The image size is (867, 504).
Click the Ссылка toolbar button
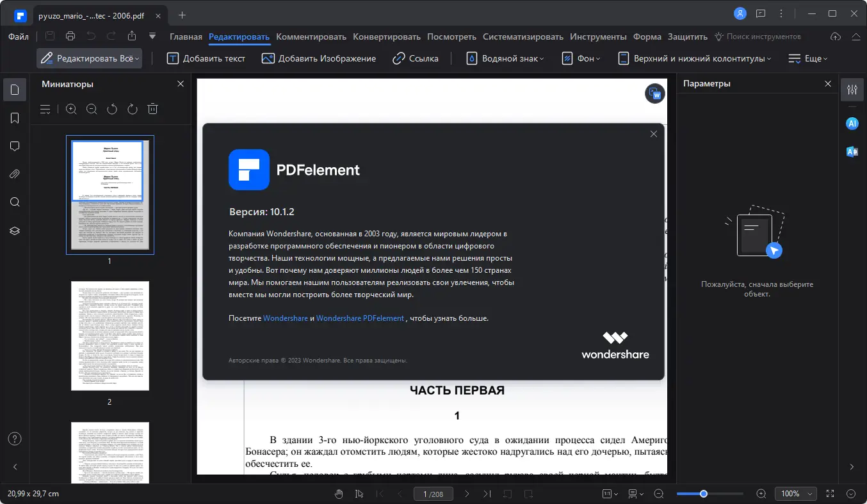pyautogui.click(x=416, y=58)
